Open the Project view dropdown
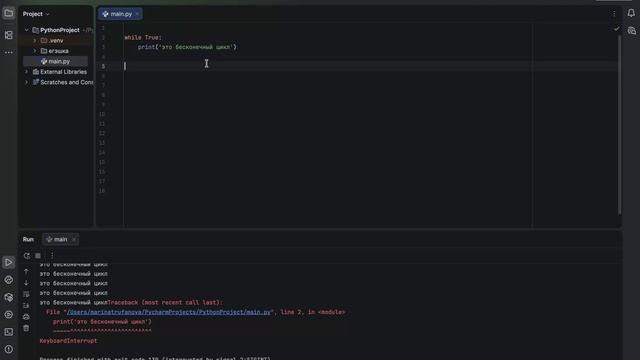Screen dimensions: 640x360 (x=36, y=14)
